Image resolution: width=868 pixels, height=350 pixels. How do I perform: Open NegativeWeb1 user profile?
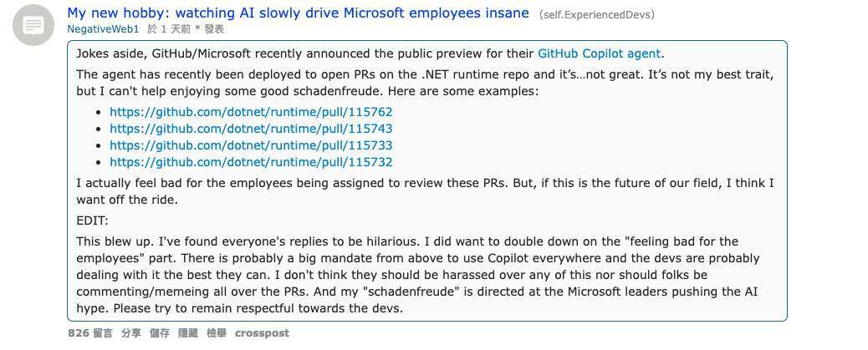[x=103, y=29]
